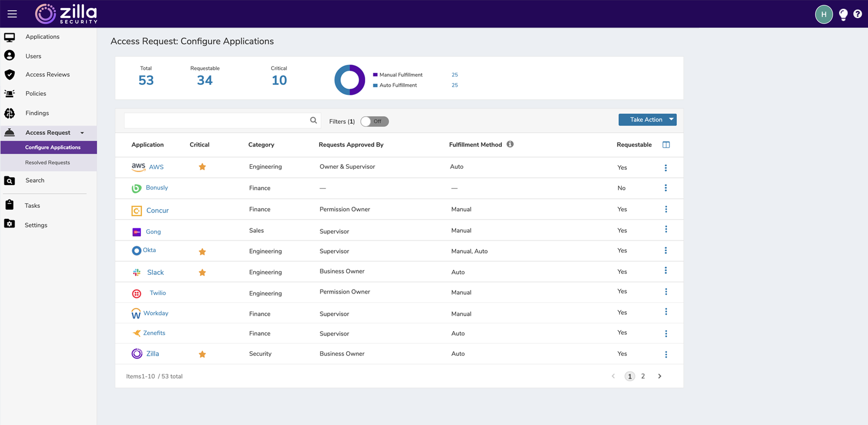868x425 pixels.
Task: Open the Twilio row kebab menu
Action: (666, 292)
